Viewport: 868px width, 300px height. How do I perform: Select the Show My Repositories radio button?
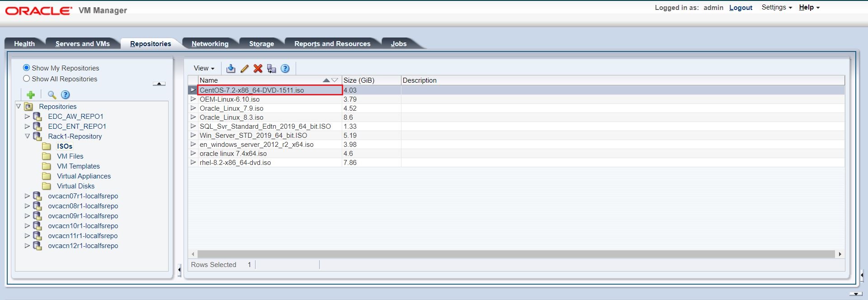click(26, 68)
